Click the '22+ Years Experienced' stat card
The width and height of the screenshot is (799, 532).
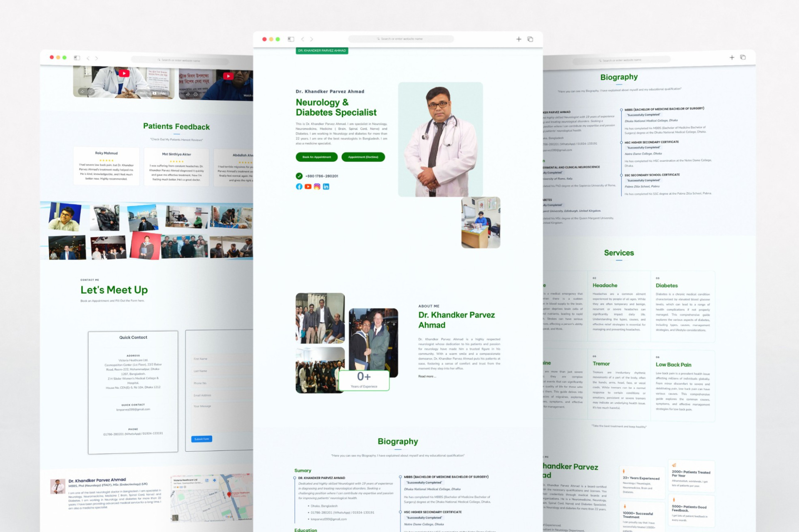coord(642,483)
